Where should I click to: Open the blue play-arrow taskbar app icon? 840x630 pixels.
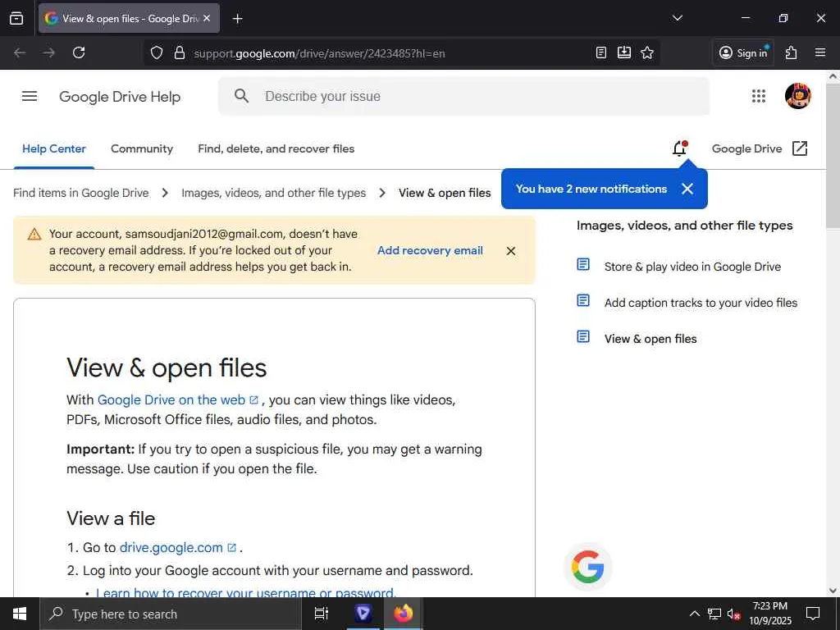pos(363,614)
